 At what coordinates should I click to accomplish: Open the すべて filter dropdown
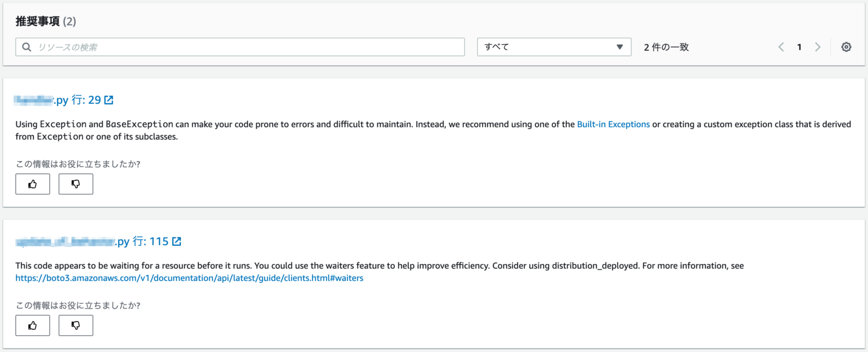tap(554, 47)
